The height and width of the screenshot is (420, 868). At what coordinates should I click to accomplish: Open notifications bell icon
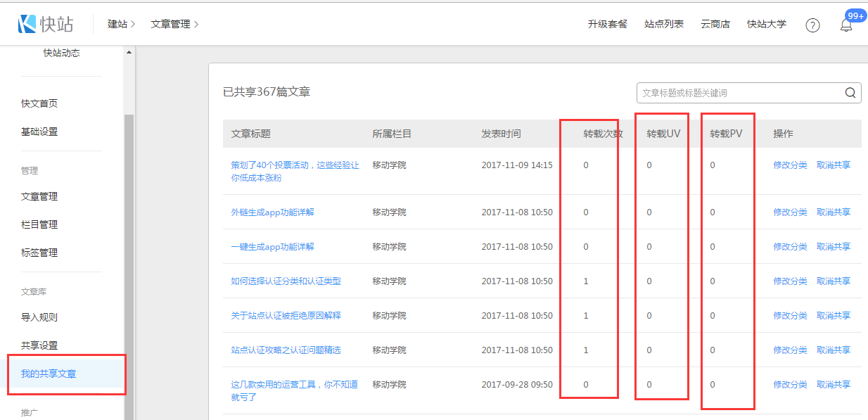pyautogui.click(x=846, y=25)
